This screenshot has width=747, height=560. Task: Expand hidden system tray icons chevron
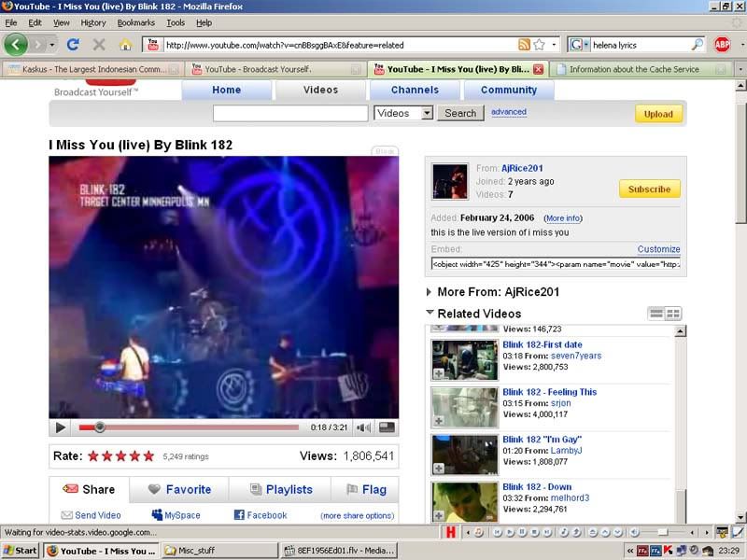629,551
